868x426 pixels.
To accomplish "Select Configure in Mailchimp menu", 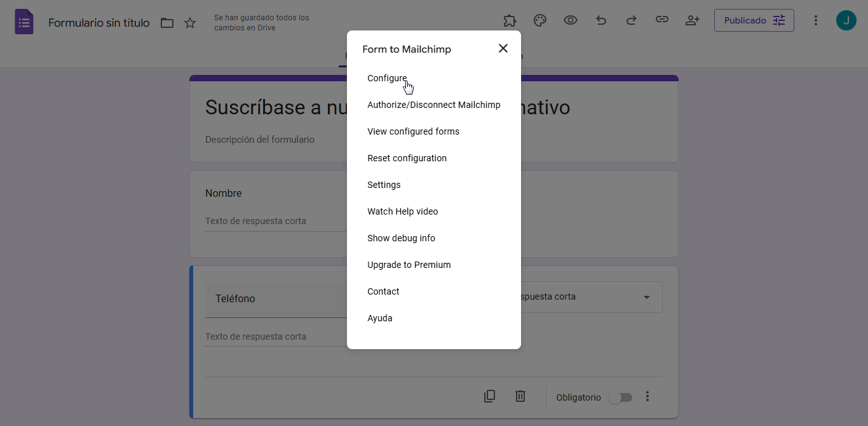I will tap(387, 78).
